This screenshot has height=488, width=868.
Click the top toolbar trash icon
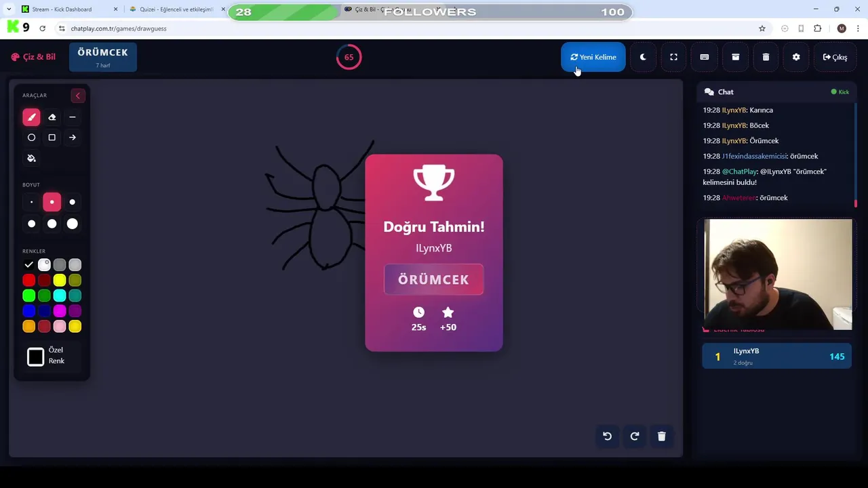(766, 57)
